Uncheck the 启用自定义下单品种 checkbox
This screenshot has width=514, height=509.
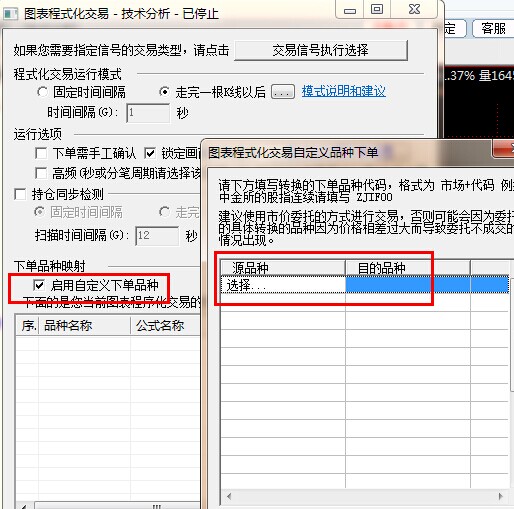[39, 285]
